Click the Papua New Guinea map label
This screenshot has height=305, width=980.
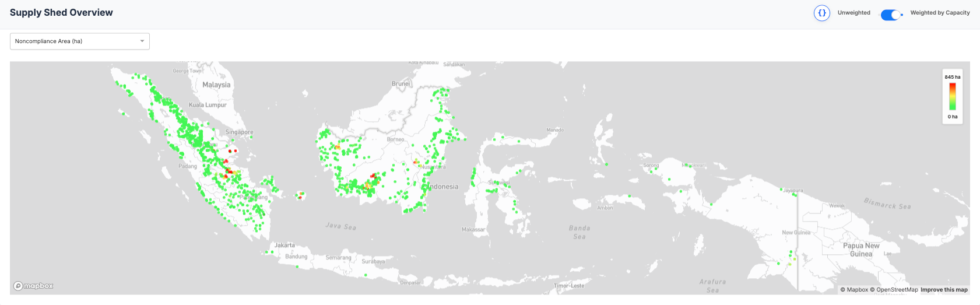point(861,250)
